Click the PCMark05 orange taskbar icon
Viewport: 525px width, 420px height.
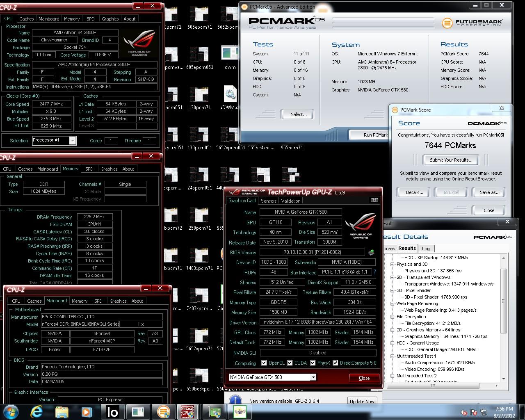click(163, 411)
